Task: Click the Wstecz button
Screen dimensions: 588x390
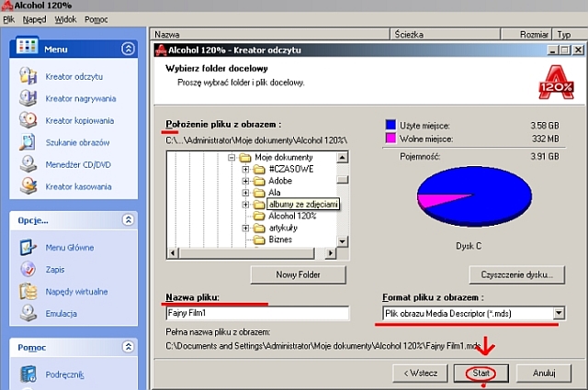Action: tap(421, 373)
